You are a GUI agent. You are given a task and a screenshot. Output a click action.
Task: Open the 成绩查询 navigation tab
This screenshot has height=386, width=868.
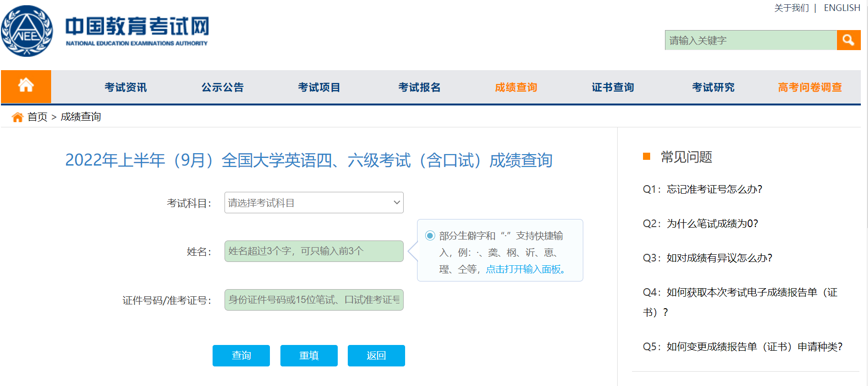[x=516, y=87]
